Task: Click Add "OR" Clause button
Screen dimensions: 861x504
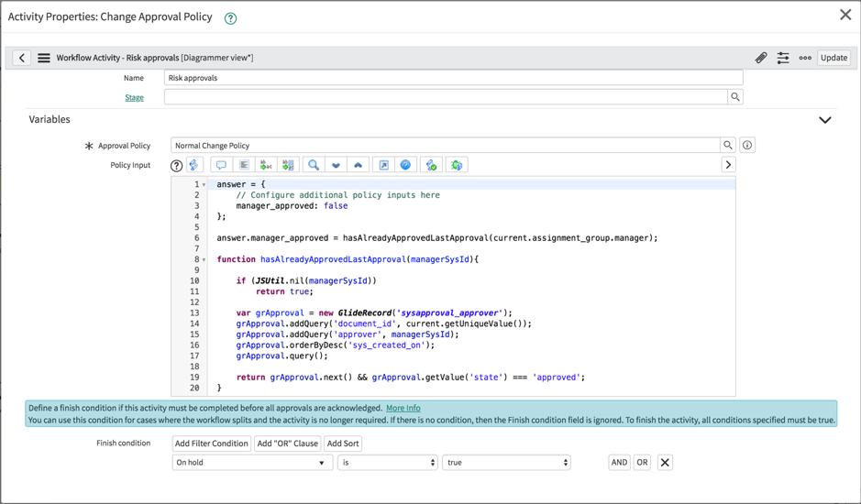Action: pos(288,444)
